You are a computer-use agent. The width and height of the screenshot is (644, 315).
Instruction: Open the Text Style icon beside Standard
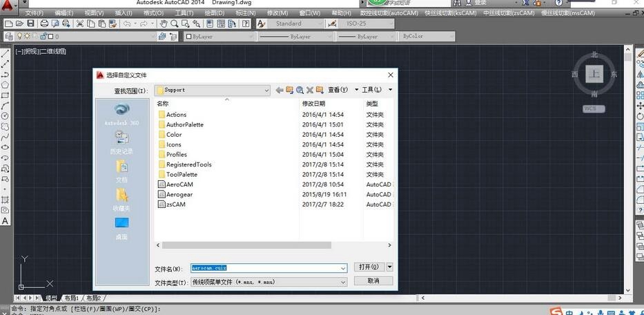[261, 23]
